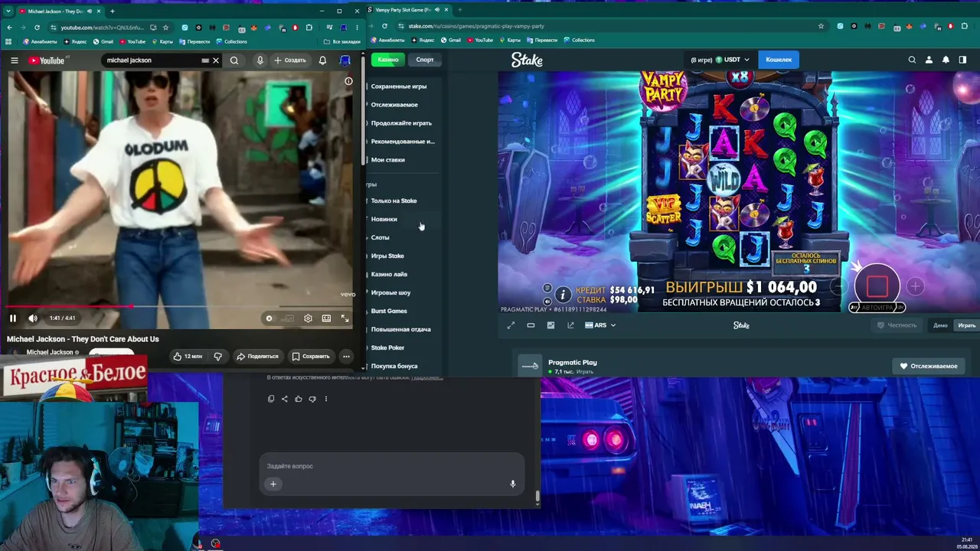Image resolution: width=980 pixels, height=551 pixels.
Task: Toggle YouTube autoplay switch
Action: point(269,318)
